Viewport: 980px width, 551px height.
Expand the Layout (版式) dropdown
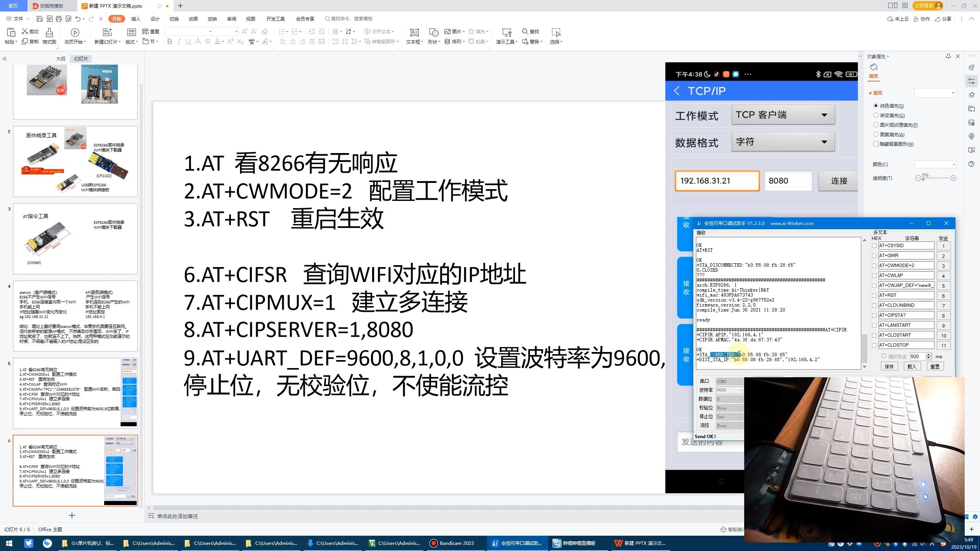(x=132, y=42)
